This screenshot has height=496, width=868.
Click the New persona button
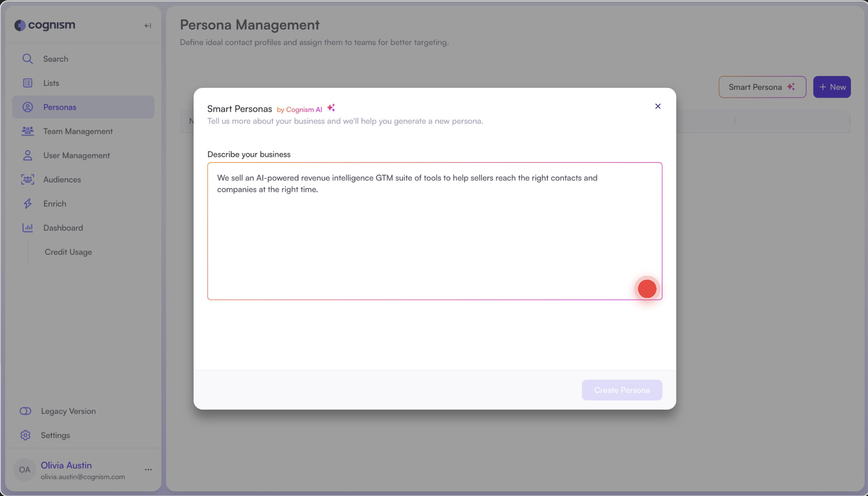pos(832,87)
